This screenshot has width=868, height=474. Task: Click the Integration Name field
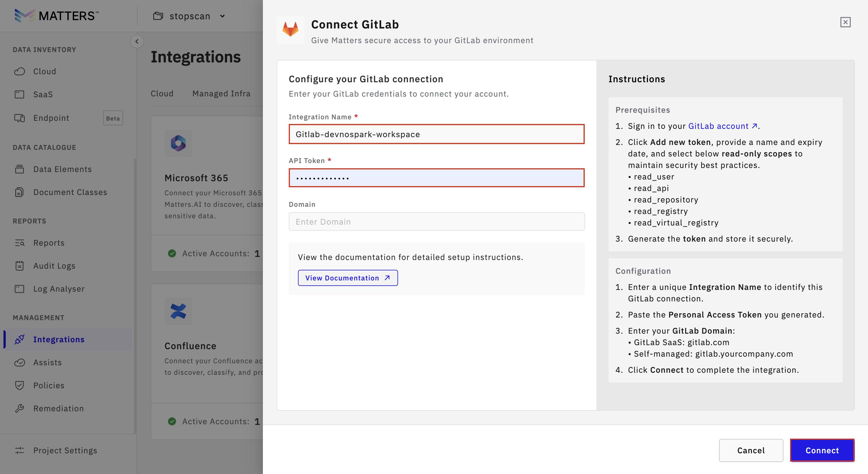[x=437, y=134]
